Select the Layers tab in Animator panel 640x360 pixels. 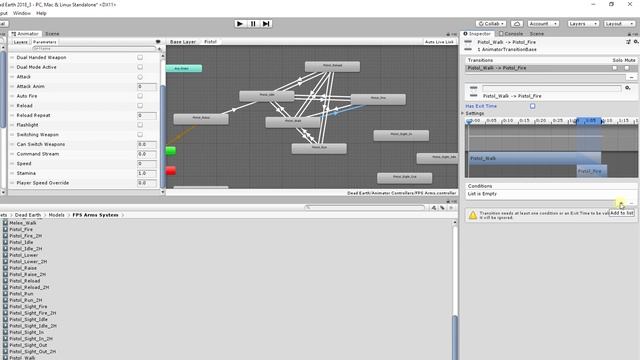pyautogui.click(x=20, y=42)
